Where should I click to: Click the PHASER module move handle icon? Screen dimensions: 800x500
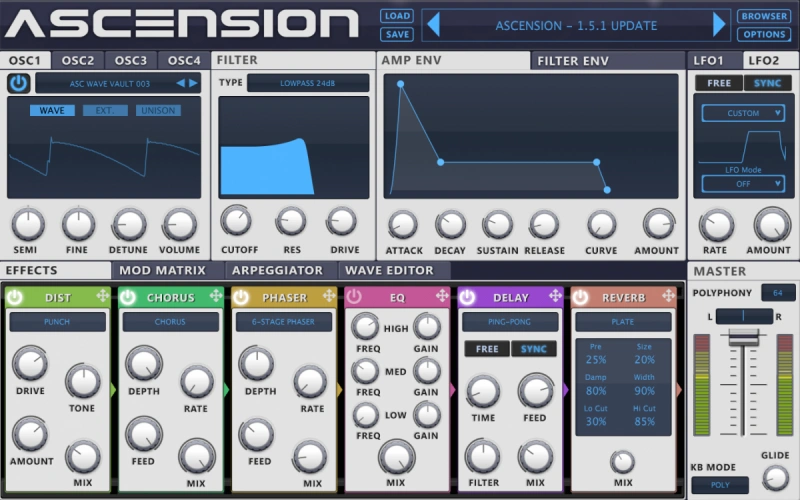pyautogui.click(x=329, y=295)
